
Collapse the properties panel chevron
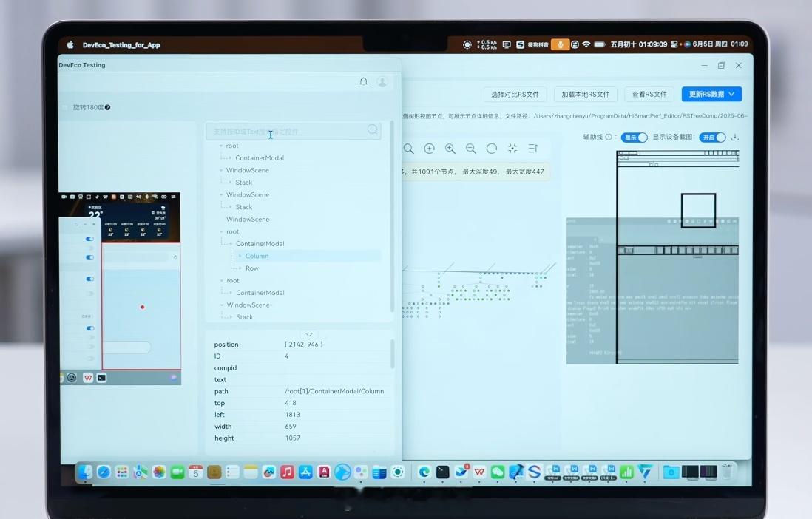[x=308, y=335]
